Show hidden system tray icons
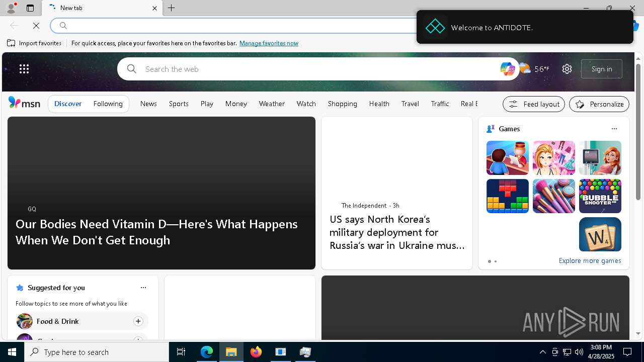This screenshot has height=362, width=644. 543,352
